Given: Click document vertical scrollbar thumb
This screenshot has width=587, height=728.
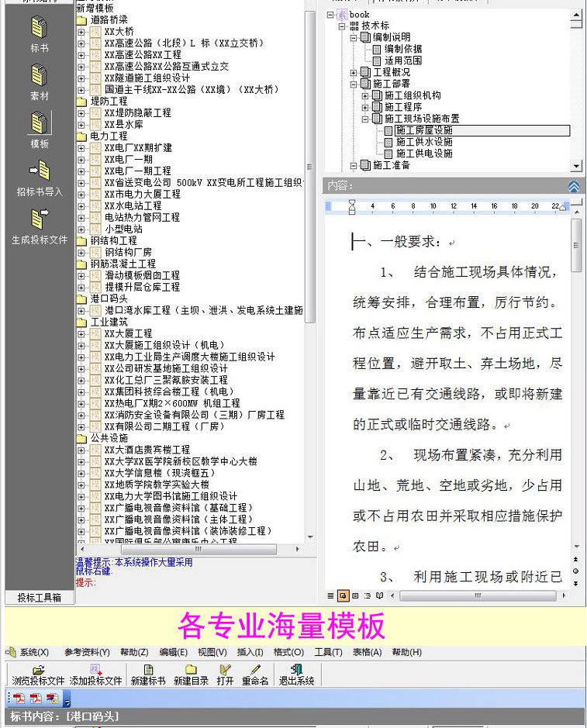Looking at the screenshot, I should pyautogui.click(x=576, y=245).
